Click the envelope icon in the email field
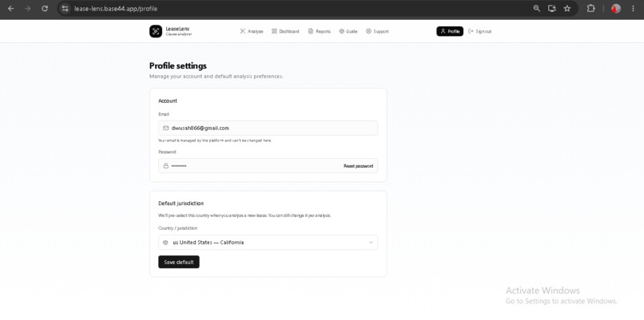The width and height of the screenshot is (644, 320). tap(165, 128)
